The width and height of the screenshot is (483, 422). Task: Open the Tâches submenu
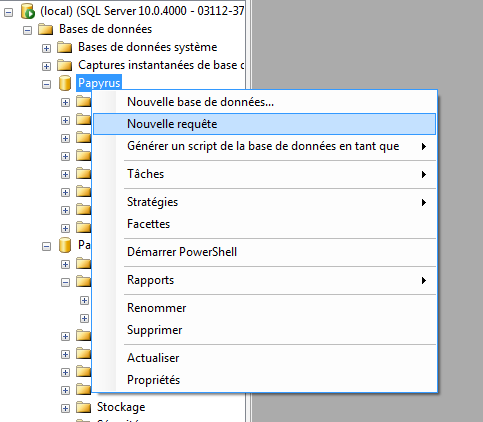264,174
